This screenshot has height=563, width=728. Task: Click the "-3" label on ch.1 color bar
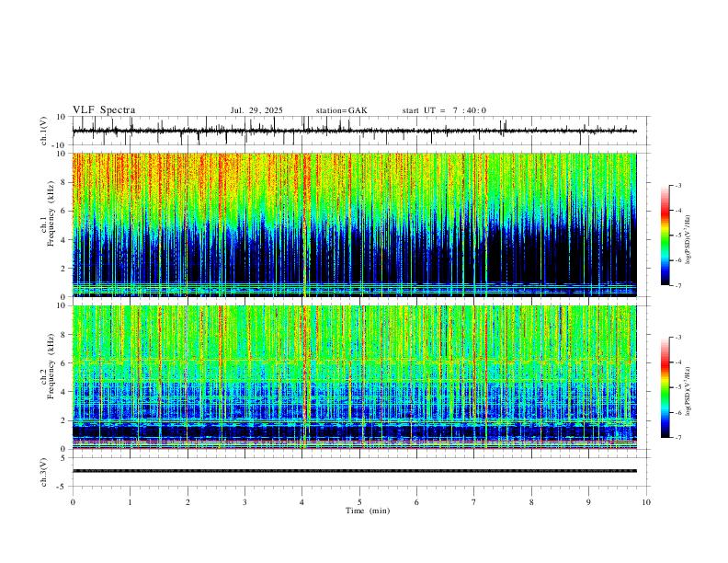coord(678,186)
